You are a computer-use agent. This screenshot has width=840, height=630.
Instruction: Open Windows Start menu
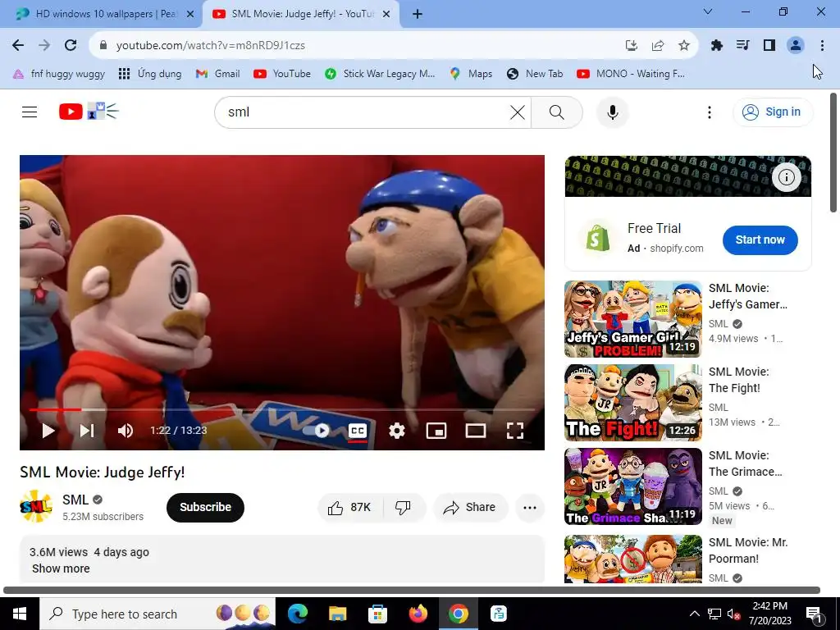tap(20, 614)
